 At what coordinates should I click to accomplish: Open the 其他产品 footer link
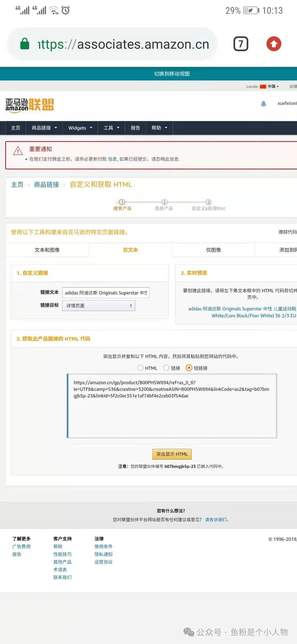(x=62, y=562)
